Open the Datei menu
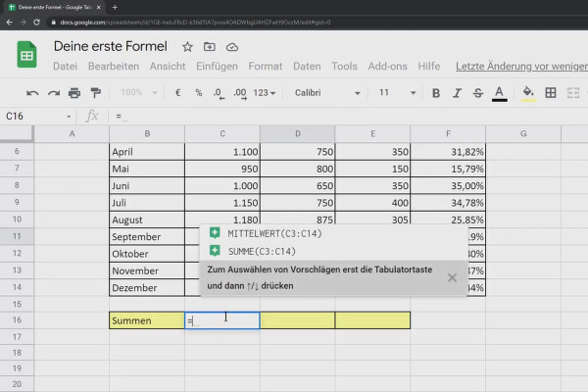 [x=66, y=66]
